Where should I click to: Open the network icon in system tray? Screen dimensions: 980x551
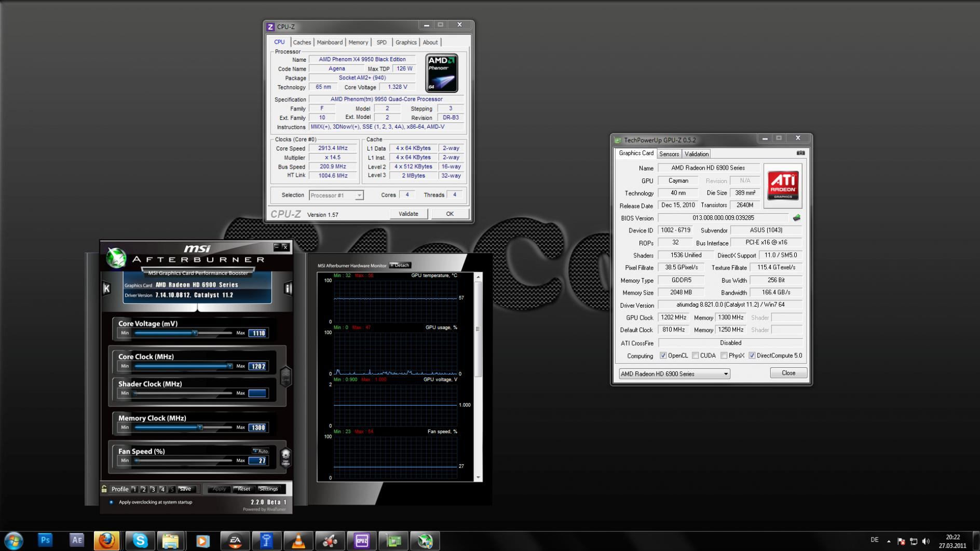pyautogui.click(x=914, y=541)
